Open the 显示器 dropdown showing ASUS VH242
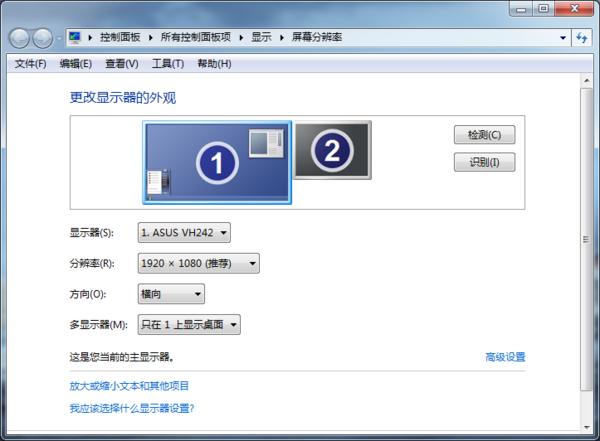 tap(184, 232)
